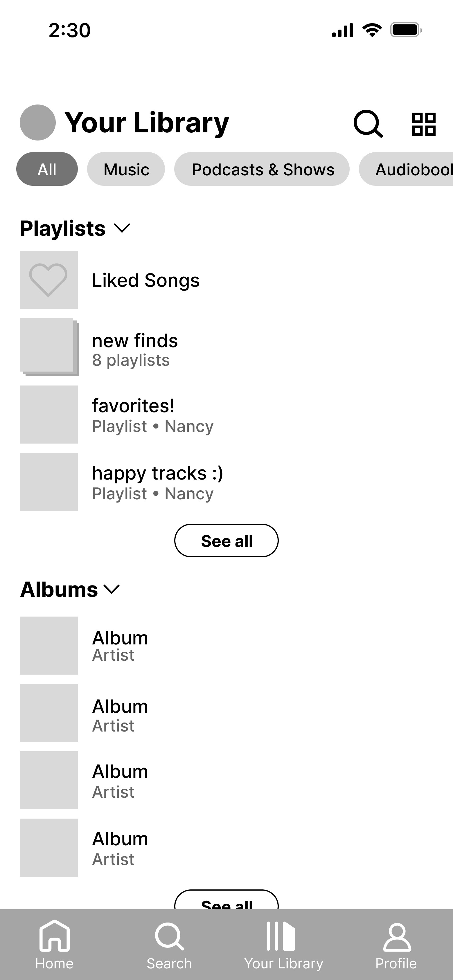Enable the Music filter chip
453x980 pixels.
click(x=126, y=169)
